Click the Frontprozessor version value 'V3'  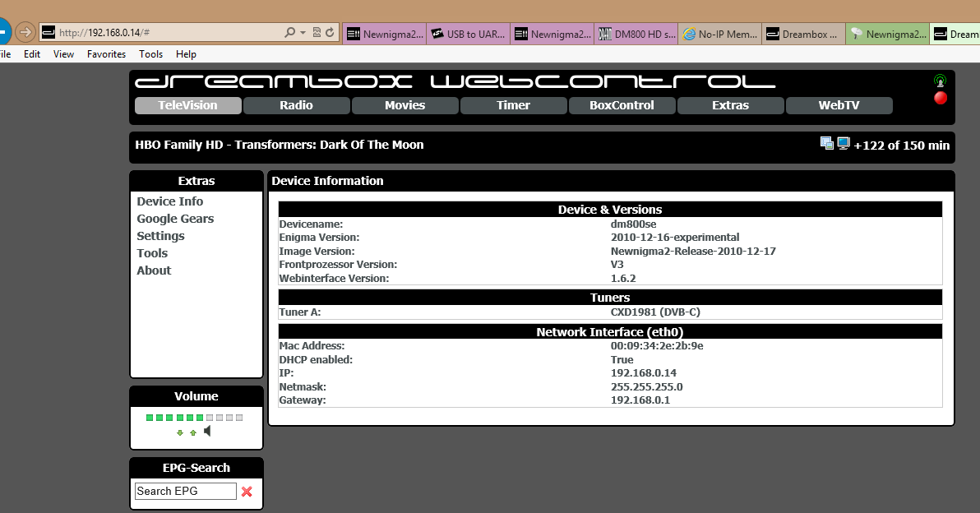617,265
